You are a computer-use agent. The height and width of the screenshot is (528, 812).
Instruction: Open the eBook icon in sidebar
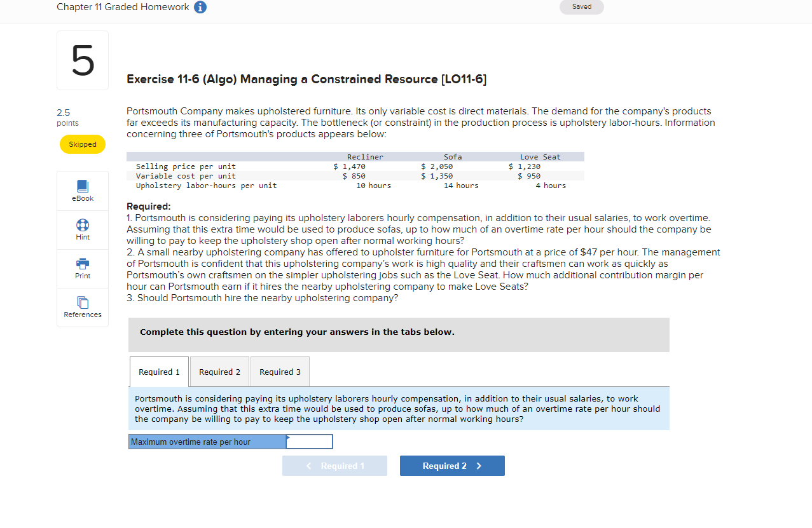point(83,186)
